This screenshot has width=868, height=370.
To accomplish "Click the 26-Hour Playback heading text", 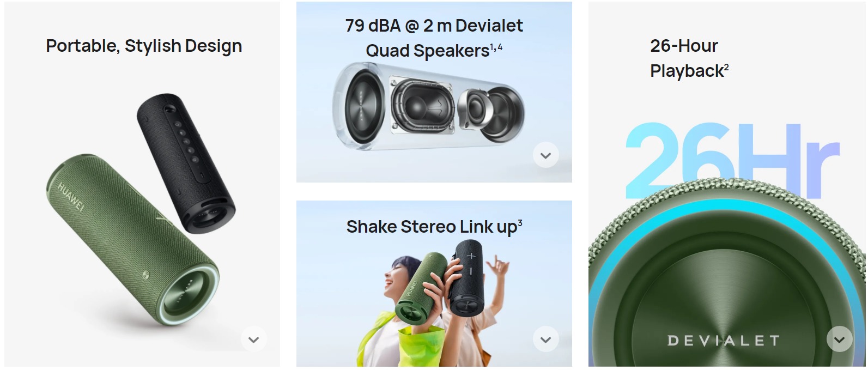I will [689, 58].
